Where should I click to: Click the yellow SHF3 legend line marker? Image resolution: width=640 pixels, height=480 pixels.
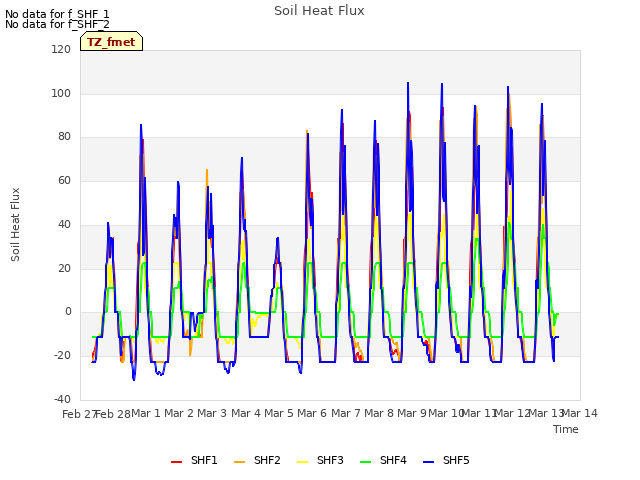(x=302, y=462)
